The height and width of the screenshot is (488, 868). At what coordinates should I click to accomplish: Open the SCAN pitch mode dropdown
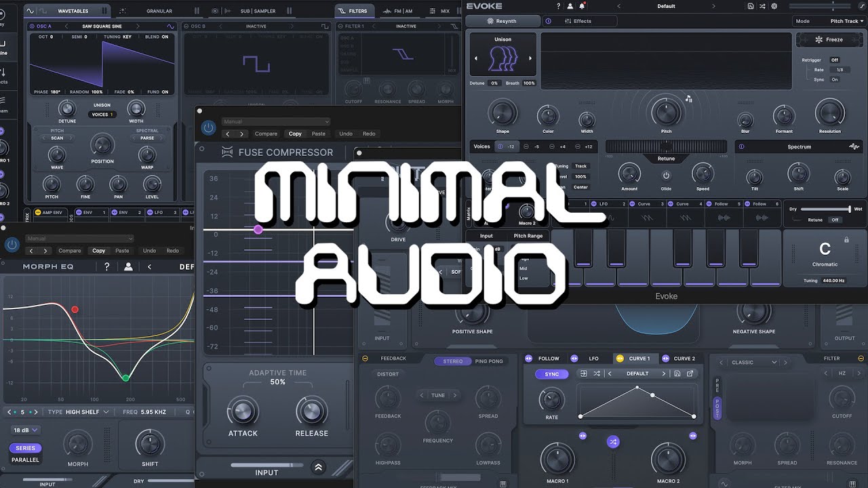coord(57,138)
